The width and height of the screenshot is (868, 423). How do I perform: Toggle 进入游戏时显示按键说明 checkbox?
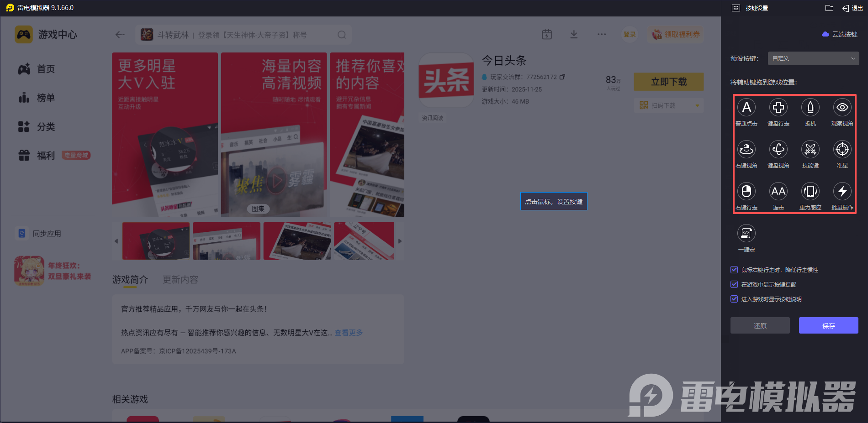pyautogui.click(x=734, y=299)
